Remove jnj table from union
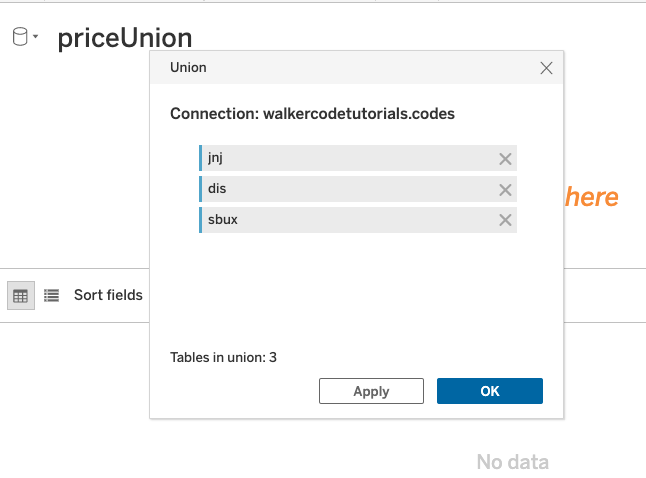The image size is (646, 478). coord(505,159)
